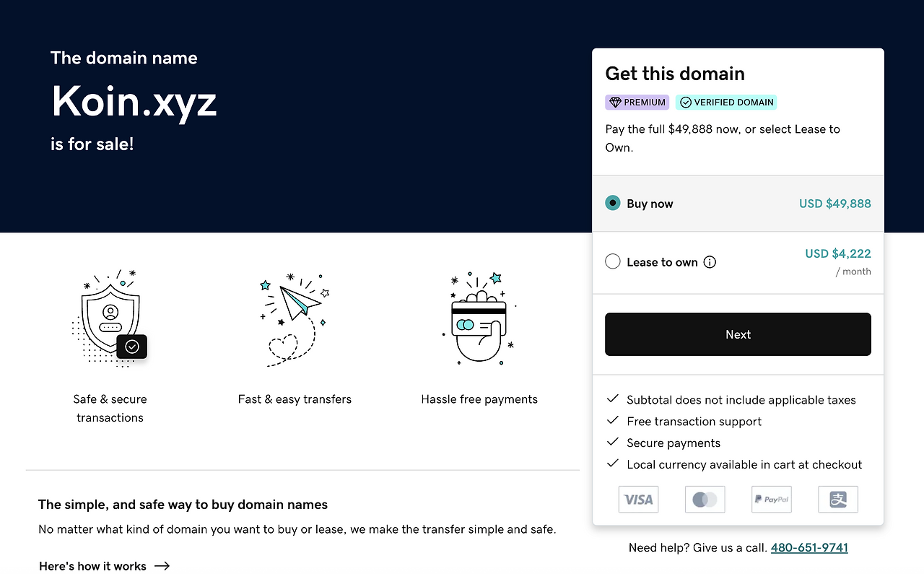Select the Lease to own radio option
The width and height of the screenshot is (924, 574).
(613, 261)
